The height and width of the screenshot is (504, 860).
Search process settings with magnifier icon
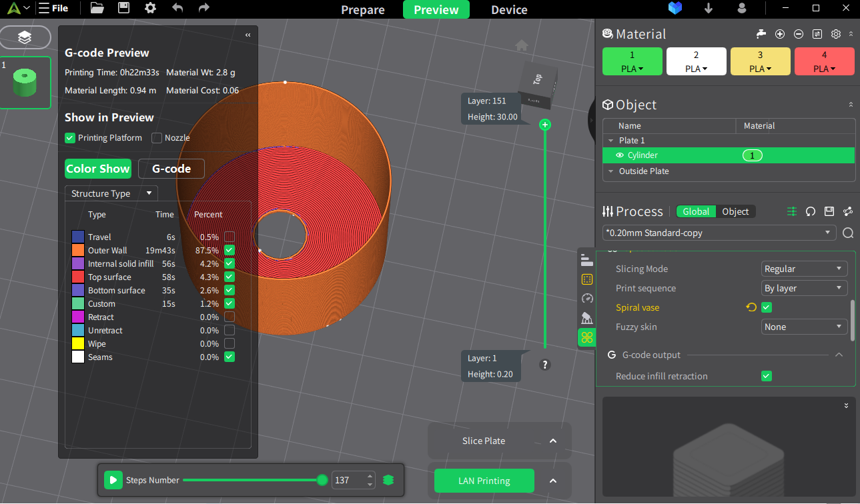coord(848,233)
